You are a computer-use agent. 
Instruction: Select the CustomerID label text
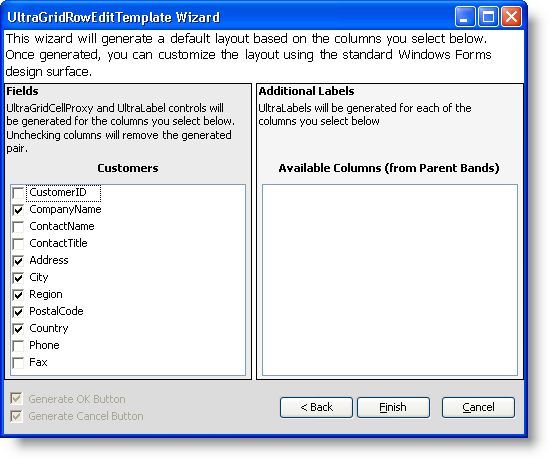58,192
